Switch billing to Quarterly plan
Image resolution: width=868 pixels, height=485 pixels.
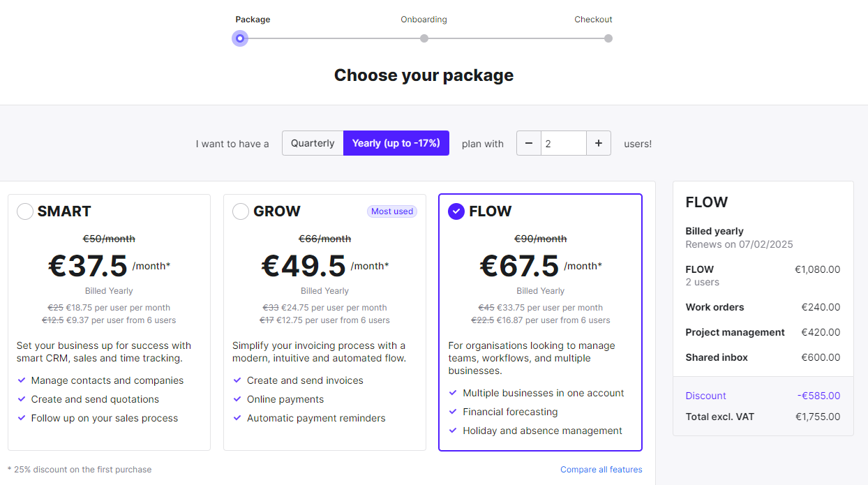pos(313,143)
